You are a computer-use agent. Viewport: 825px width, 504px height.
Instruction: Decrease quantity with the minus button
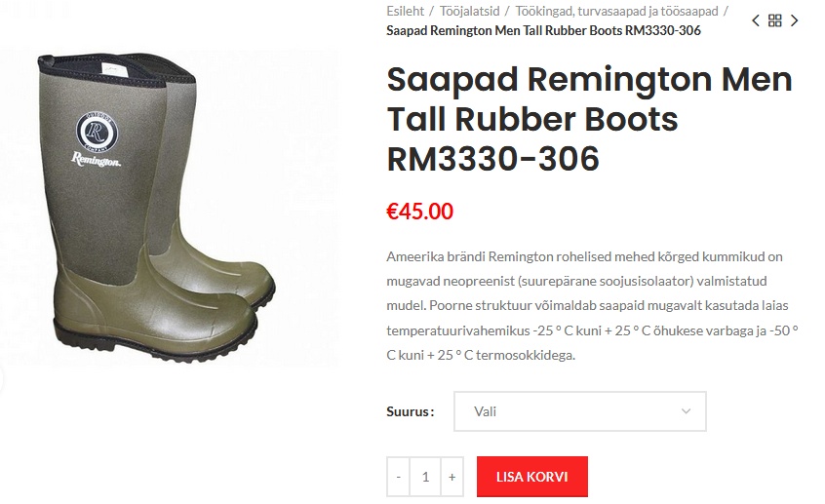pyautogui.click(x=398, y=477)
